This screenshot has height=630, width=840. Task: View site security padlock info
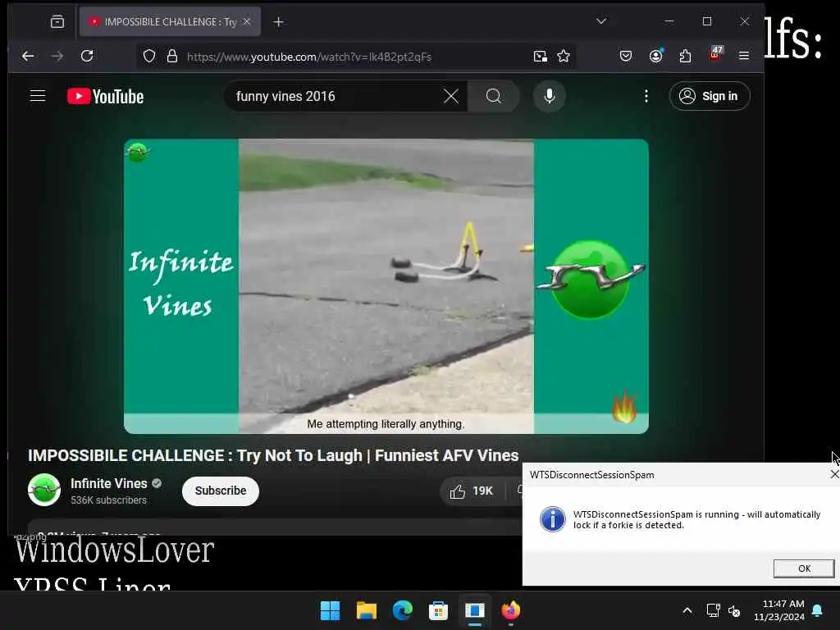click(172, 57)
